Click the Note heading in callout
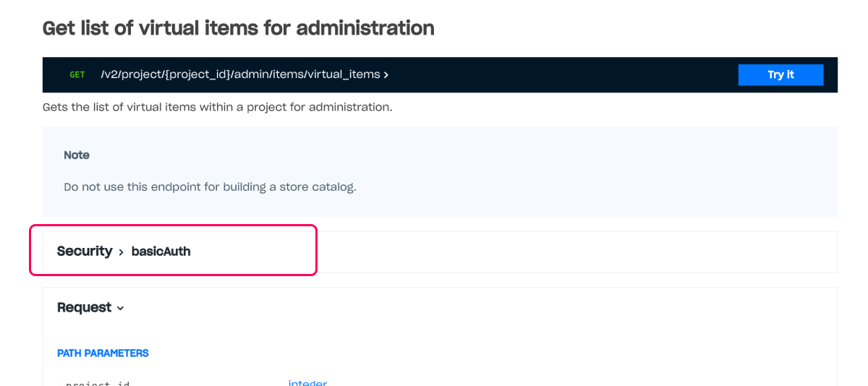This screenshot has width=868, height=386. point(77,155)
